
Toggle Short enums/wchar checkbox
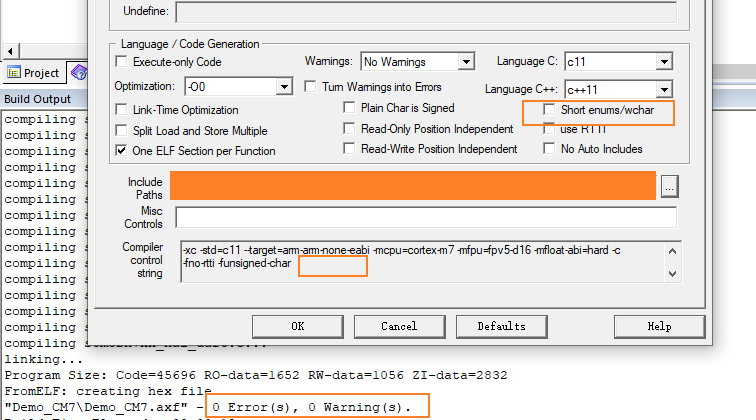coord(549,109)
